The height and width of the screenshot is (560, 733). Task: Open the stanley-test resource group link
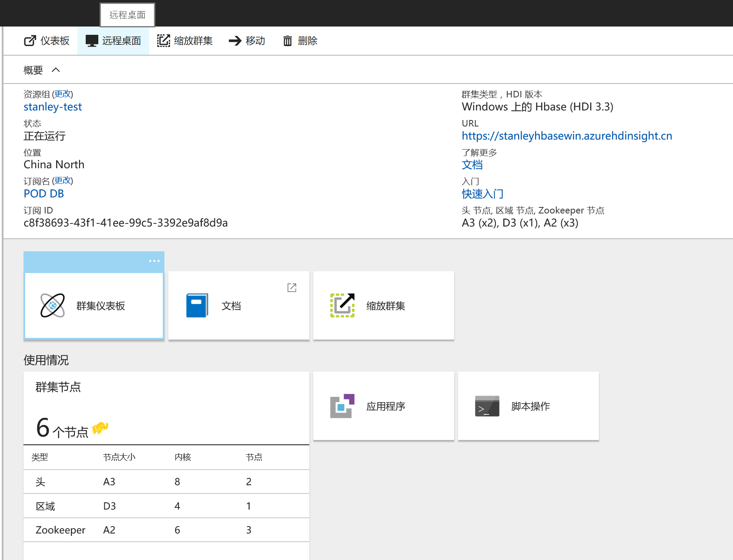pos(53,107)
